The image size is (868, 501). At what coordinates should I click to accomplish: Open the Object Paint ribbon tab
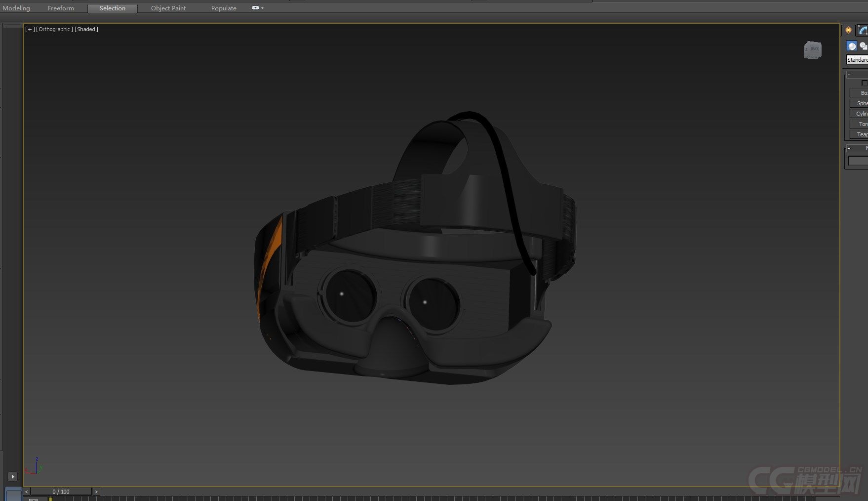point(168,8)
